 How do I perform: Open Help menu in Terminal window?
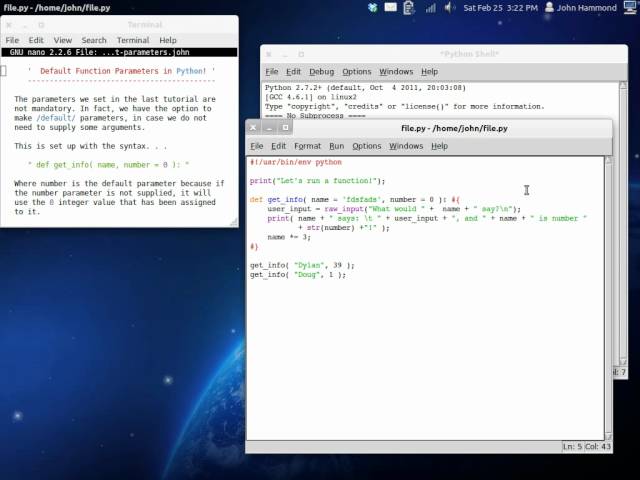(x=168, y=40)
